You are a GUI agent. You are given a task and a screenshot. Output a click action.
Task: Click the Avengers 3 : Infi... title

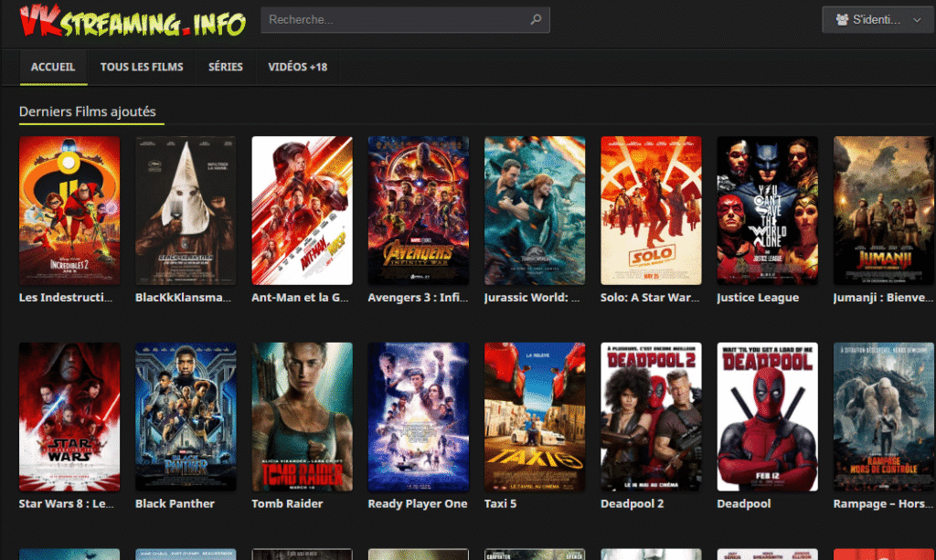point(418,297)
